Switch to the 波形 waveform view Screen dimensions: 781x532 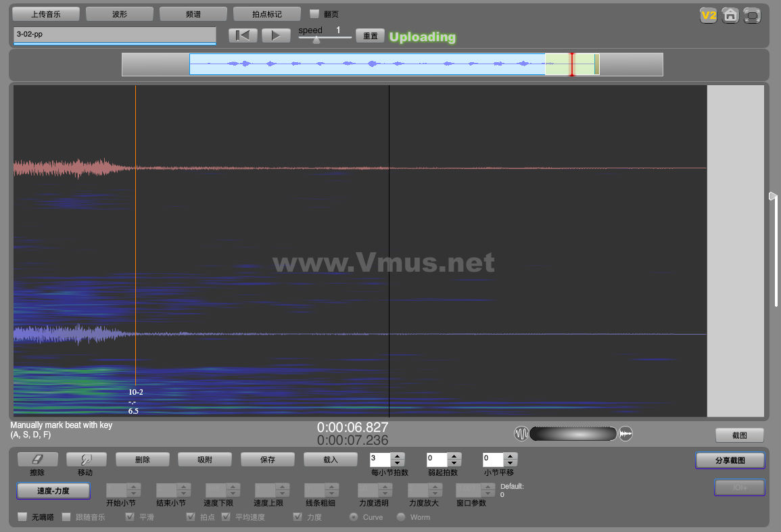tap(120, 14)
